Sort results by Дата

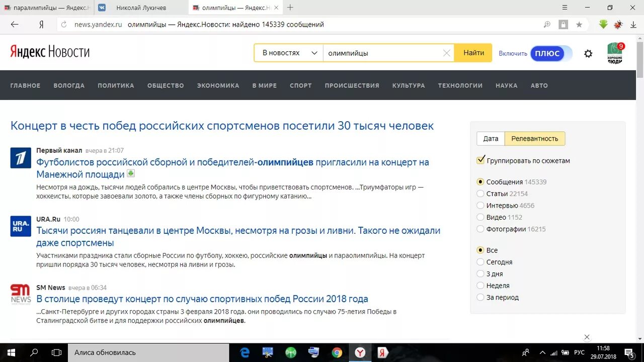[x=491, y=139]
